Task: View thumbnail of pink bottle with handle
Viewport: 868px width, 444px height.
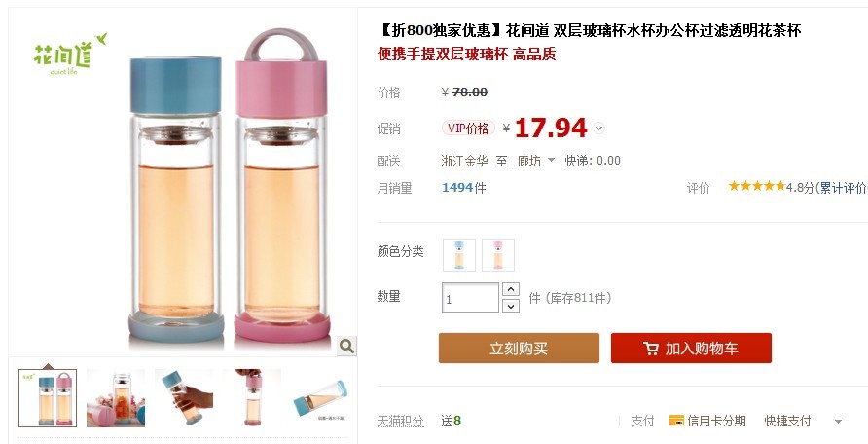Action: pos(252,398)
